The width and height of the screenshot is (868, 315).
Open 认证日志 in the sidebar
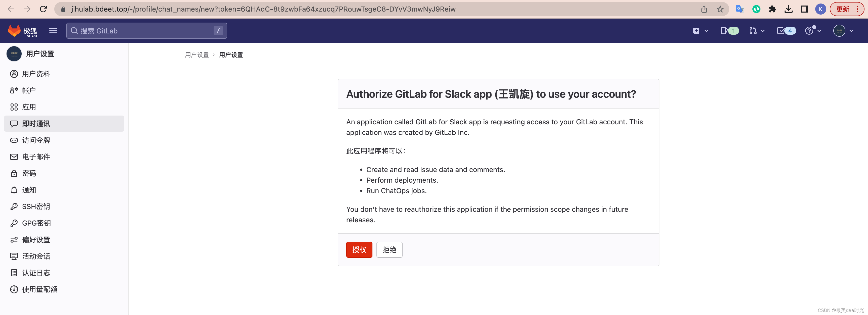tap(64, 273)
